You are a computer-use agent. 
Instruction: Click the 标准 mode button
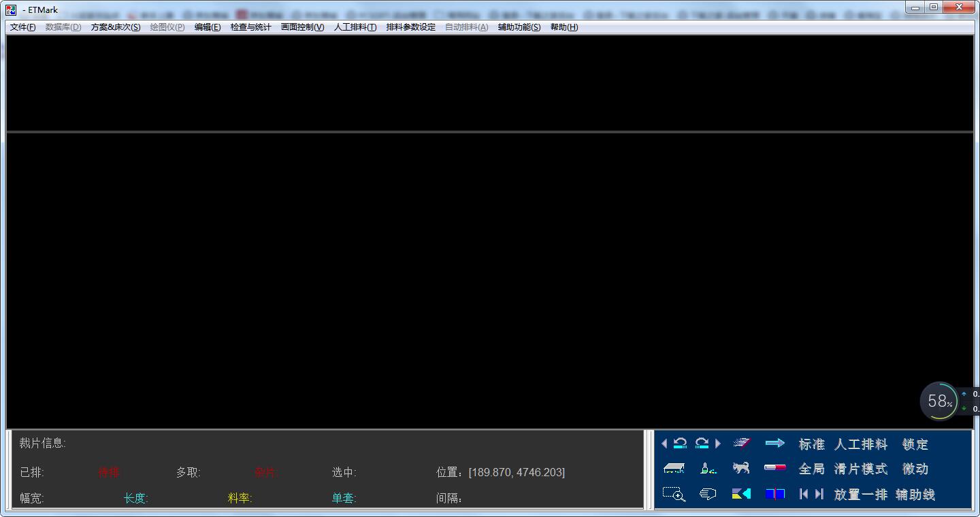(811, 444)
